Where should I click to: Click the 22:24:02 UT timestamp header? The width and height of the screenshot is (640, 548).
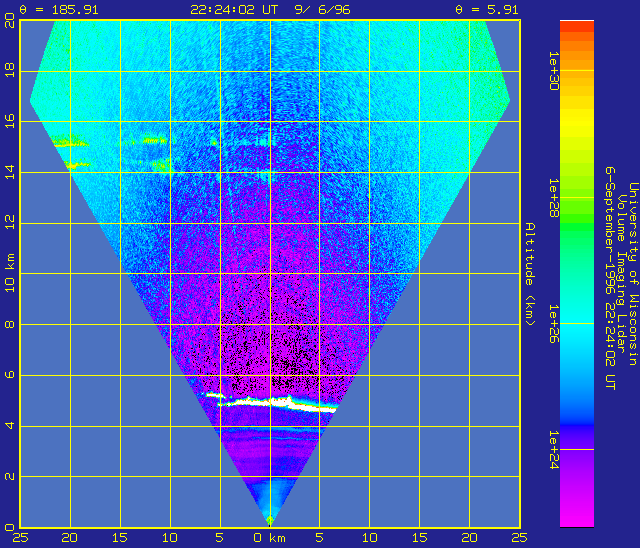[234, 9]
